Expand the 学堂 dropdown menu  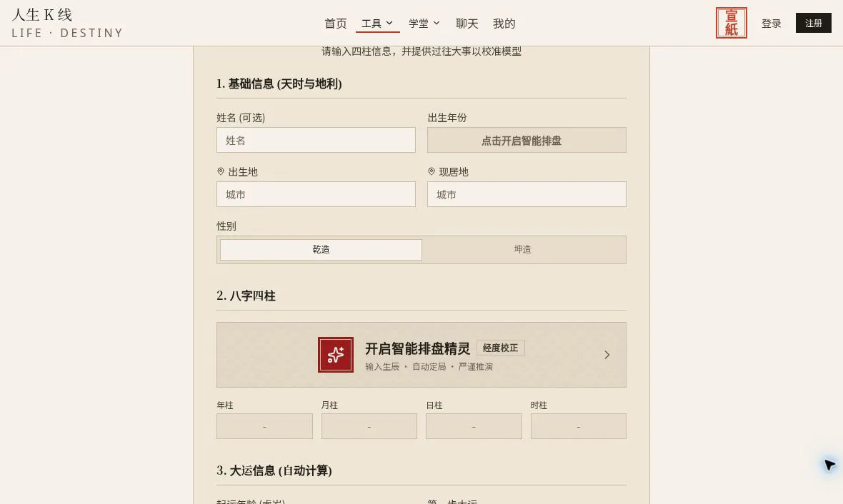point(424,23)
